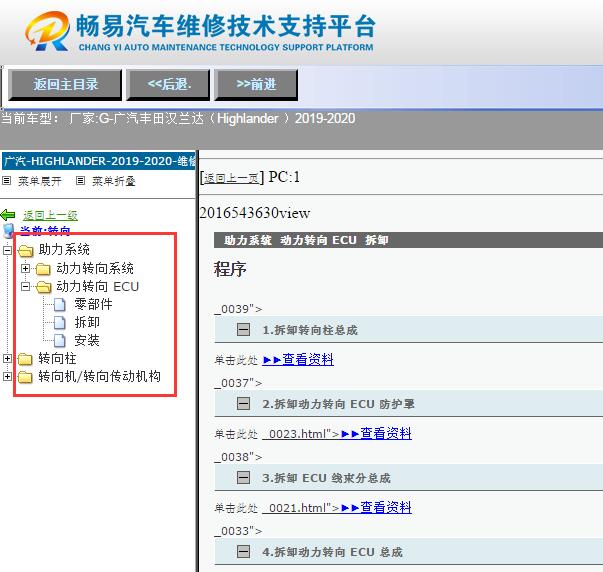
Task: Collapse step 1.拆卸转向柱总成
Action: pos(243,330)
